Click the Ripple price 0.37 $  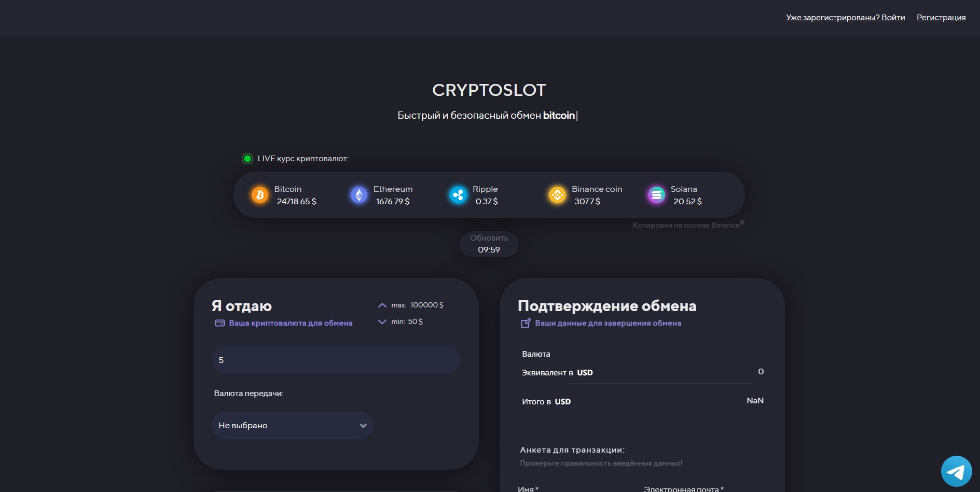point(487,202)
